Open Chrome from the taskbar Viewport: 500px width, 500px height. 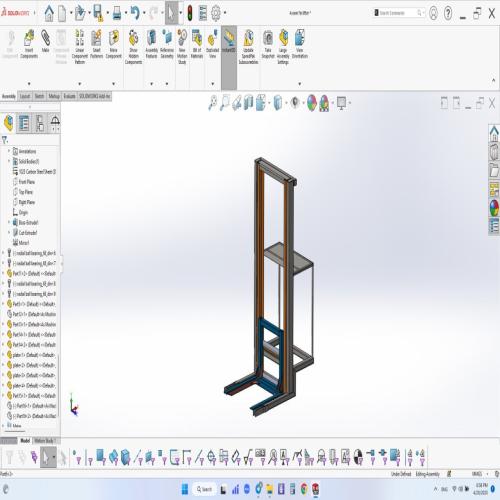coord(304,489)
